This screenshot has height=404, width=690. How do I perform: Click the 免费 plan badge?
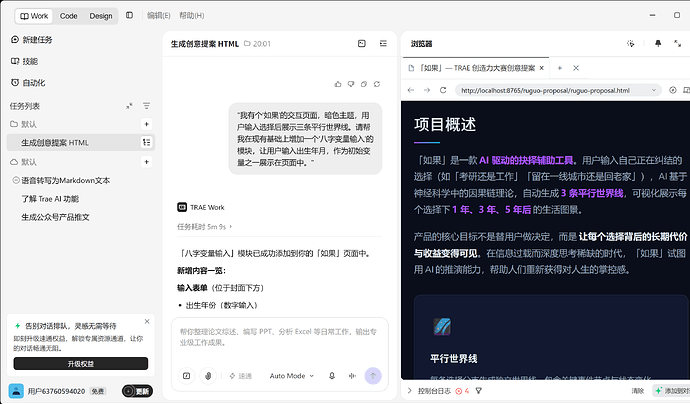coord(97,391)
